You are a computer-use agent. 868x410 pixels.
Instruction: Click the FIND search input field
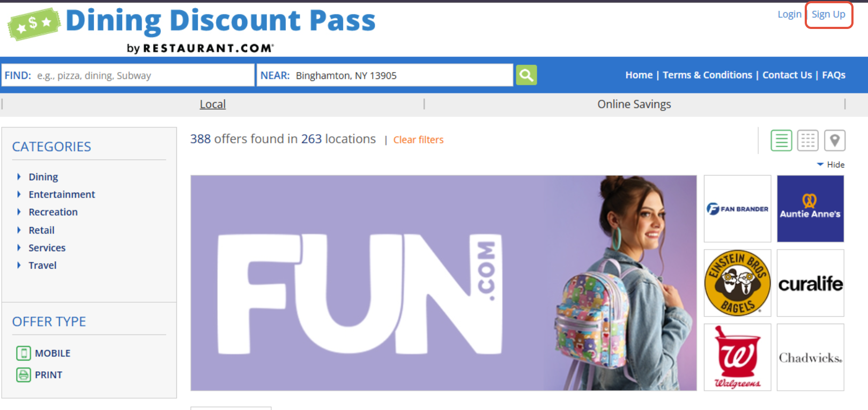tap(128, 75)
